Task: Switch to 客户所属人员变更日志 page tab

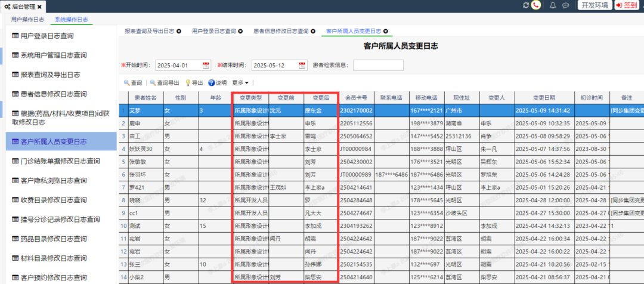Action: pos(354,31)
